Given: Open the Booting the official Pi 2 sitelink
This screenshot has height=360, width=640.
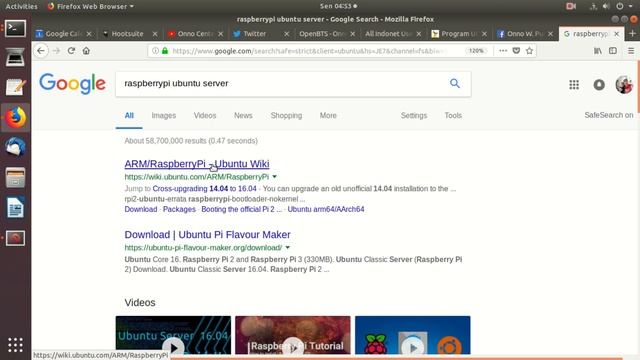Looking at the screenshot, I should click(x=241, y=209).
